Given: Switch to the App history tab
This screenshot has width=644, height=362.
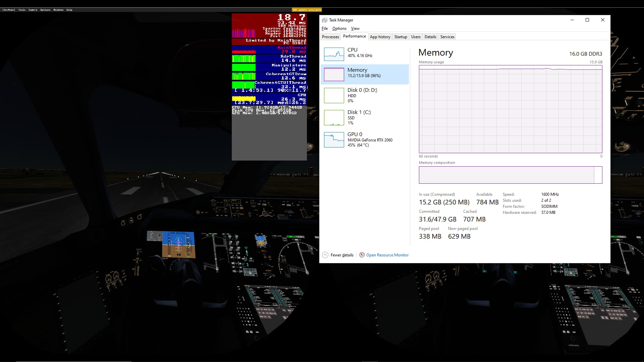Looking at the screenshot, I should 380,37.
